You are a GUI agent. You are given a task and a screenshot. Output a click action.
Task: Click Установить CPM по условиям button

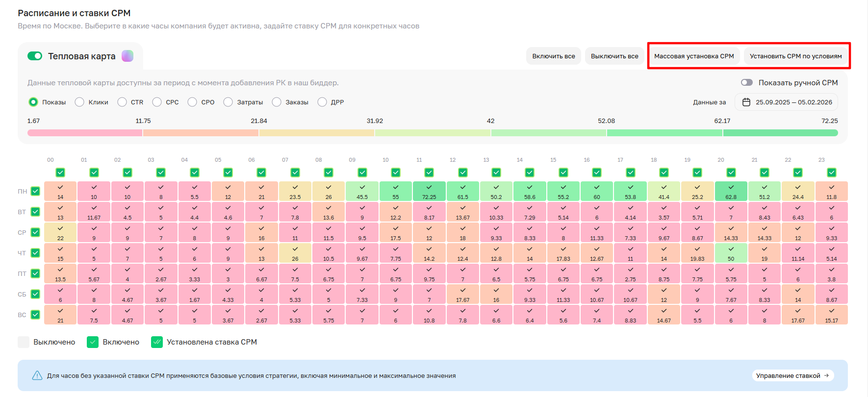click(x=795, y=56)
